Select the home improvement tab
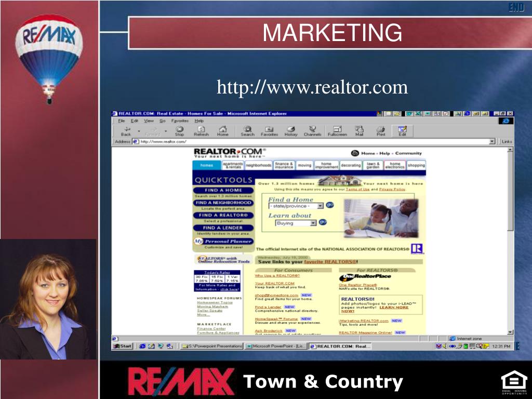The image size is (532, 399). (326, 165)
